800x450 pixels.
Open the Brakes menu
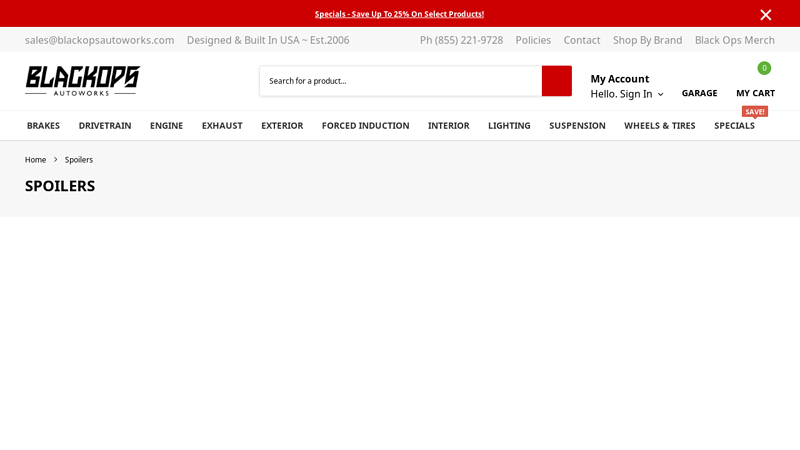(43, 126)
